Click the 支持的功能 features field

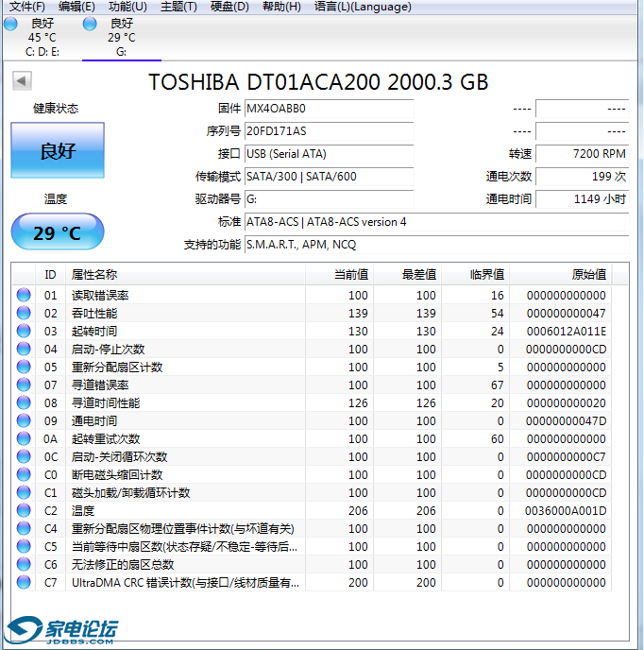pos(437,245)
